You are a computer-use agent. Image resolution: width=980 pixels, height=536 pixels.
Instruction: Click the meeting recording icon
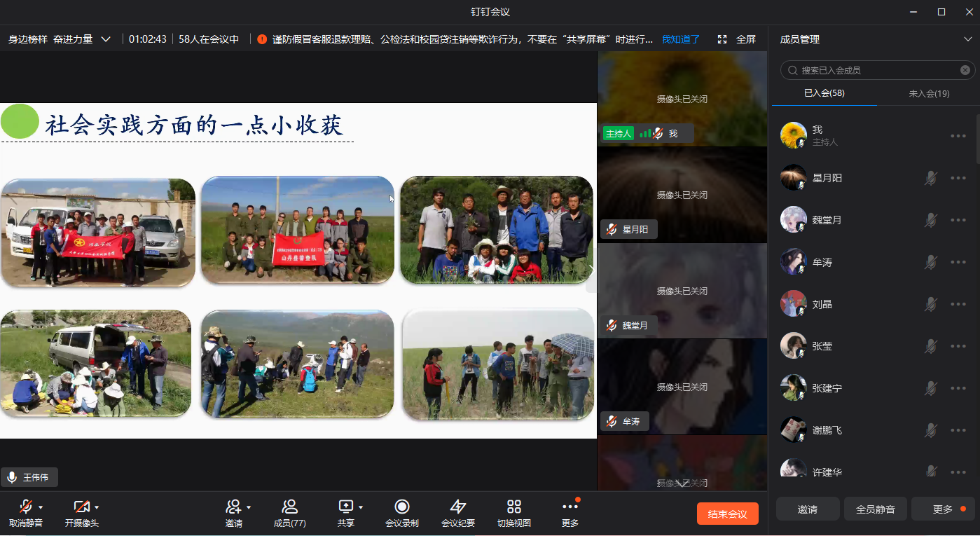401,507
